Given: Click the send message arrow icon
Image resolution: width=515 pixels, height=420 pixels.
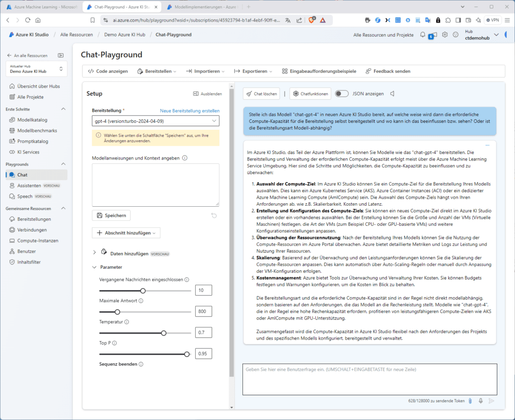Looking at the screenshot, I should (x=491, y=400).
